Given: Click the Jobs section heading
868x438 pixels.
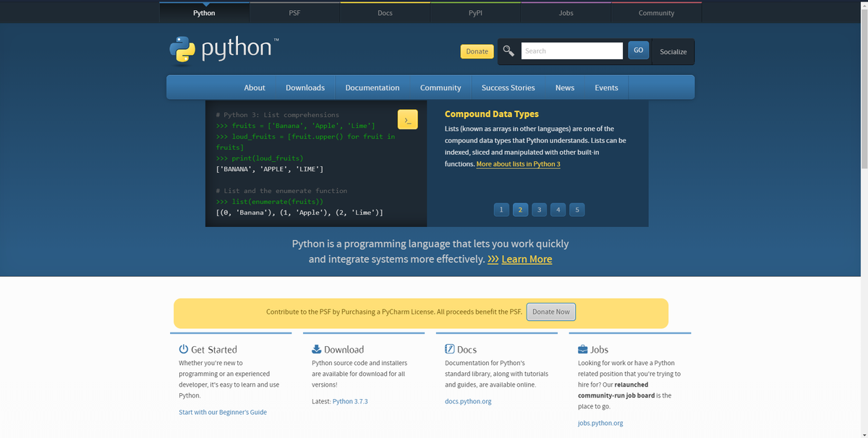Looking at the screenshot, I should 599,349.
